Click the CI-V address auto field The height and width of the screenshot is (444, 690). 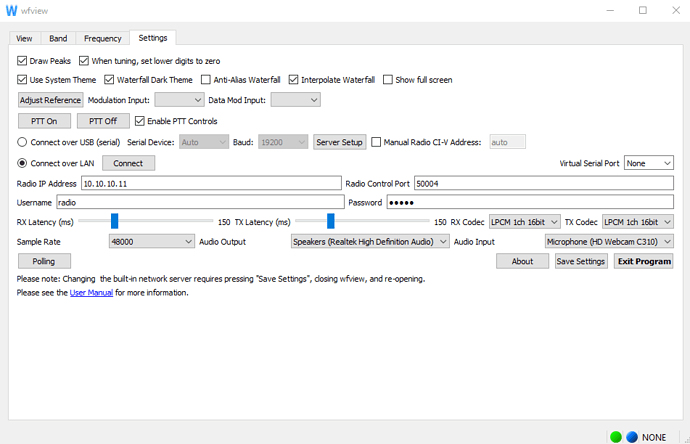point(507,142)
